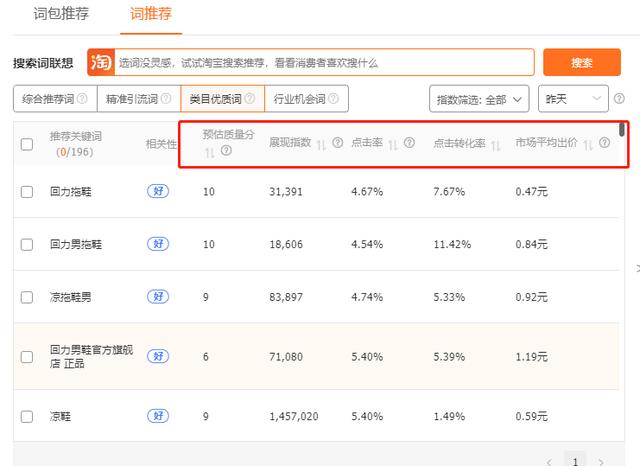Image resolution: width=640 pixels, height=466 pixels.
Task: Sort by 预估质量分 arrows icon
Action: pos(209,153)
